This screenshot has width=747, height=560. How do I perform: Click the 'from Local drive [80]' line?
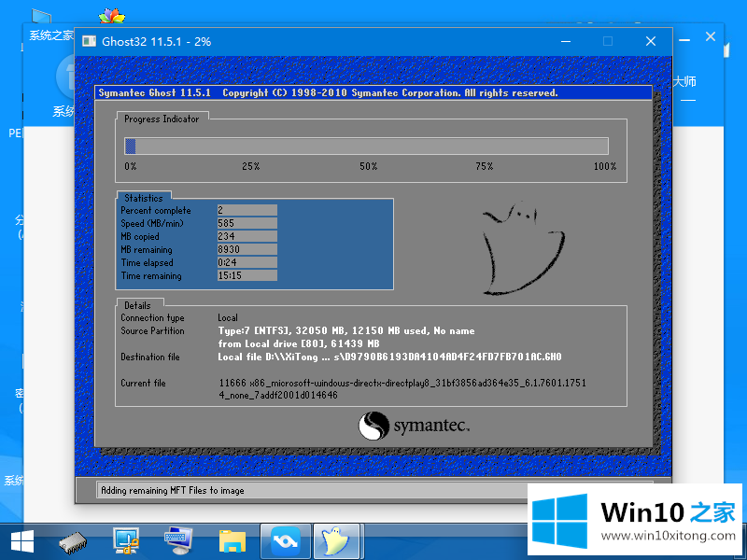(299, 343)
